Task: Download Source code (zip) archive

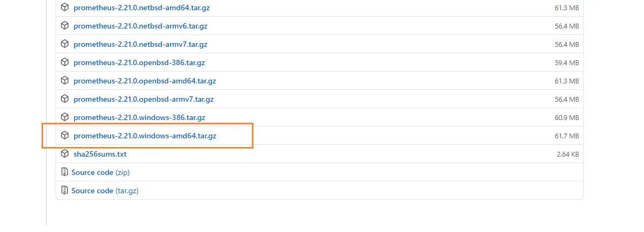Action: pos(100,172)
